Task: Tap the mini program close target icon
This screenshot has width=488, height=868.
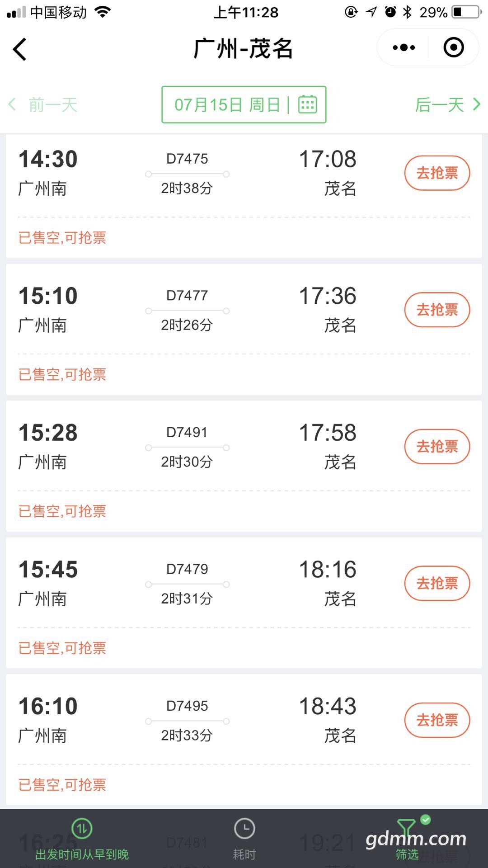Action: pos(454,47)
